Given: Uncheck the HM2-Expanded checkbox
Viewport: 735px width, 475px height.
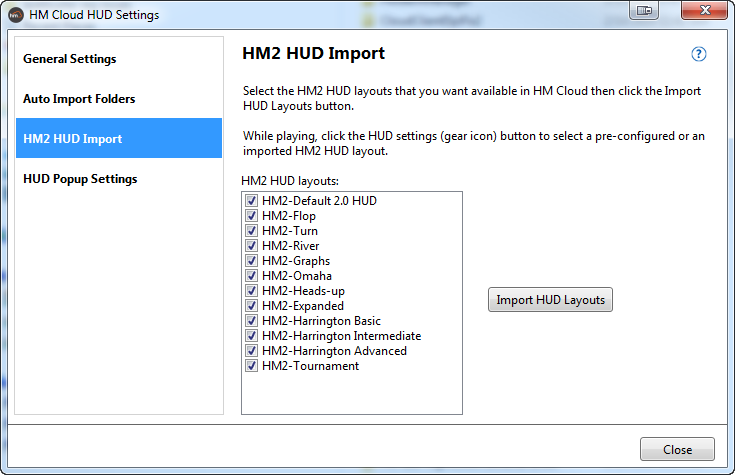Looking at the screenshot, I should coord(251,306).
